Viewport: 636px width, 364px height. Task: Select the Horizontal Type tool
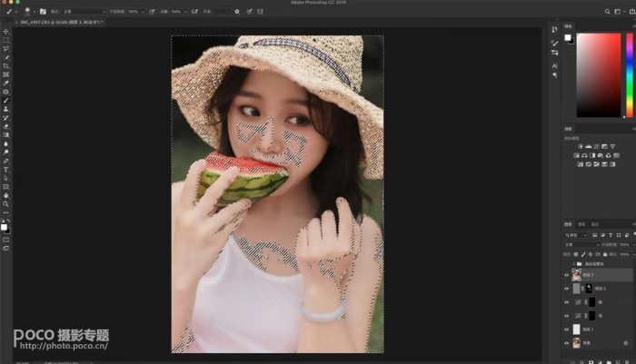pyautogui.click(x=5, y=170)
